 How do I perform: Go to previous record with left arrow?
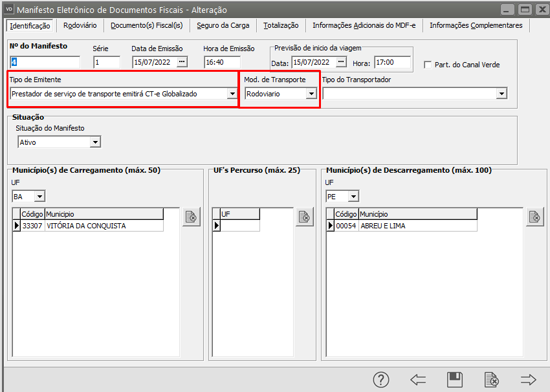coord(418,379)
